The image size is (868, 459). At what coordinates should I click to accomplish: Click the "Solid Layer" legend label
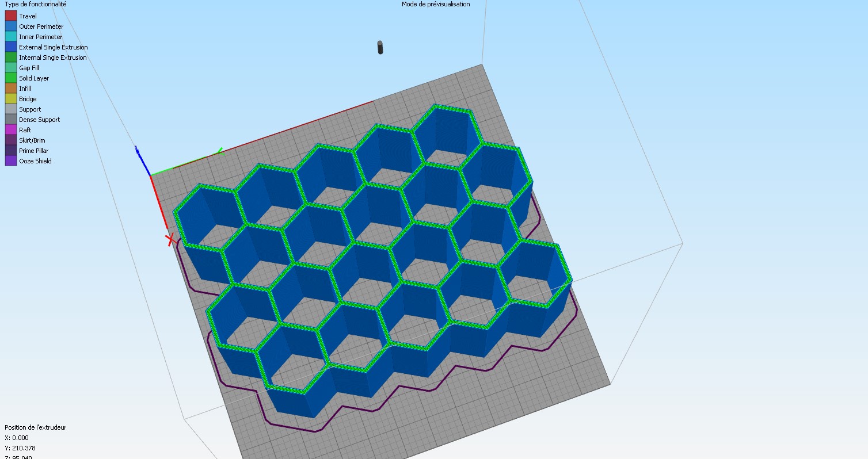tap(34, 78)
